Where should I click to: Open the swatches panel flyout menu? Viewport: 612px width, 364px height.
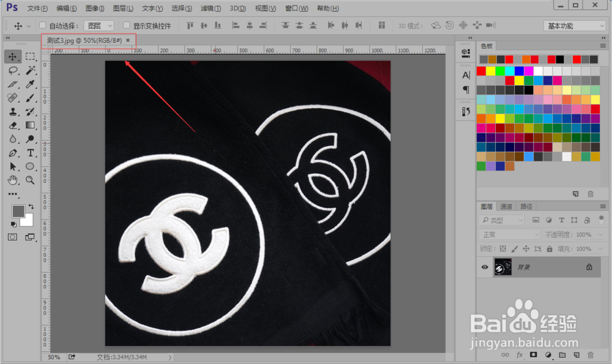(x=603, y=46)
